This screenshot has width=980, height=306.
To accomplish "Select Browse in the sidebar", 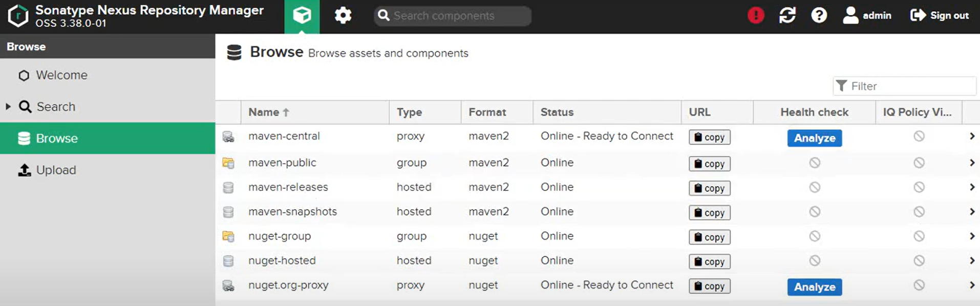I will coord(108,138).
